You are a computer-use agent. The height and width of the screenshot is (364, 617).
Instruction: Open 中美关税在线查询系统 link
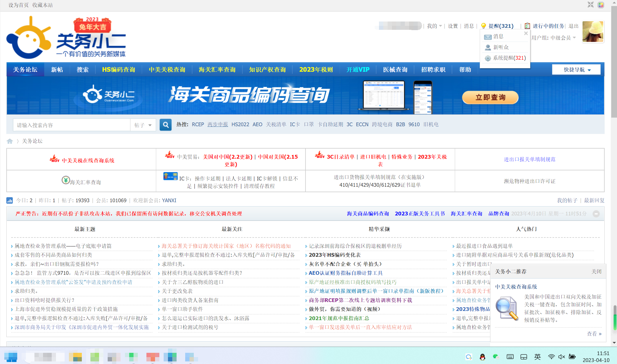click(88, 160)
